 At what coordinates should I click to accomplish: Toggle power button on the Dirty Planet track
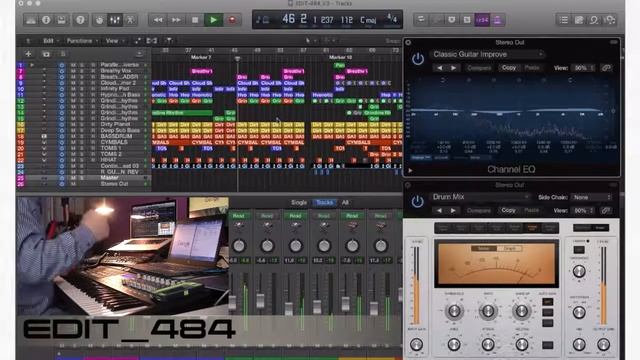(62, 124)
